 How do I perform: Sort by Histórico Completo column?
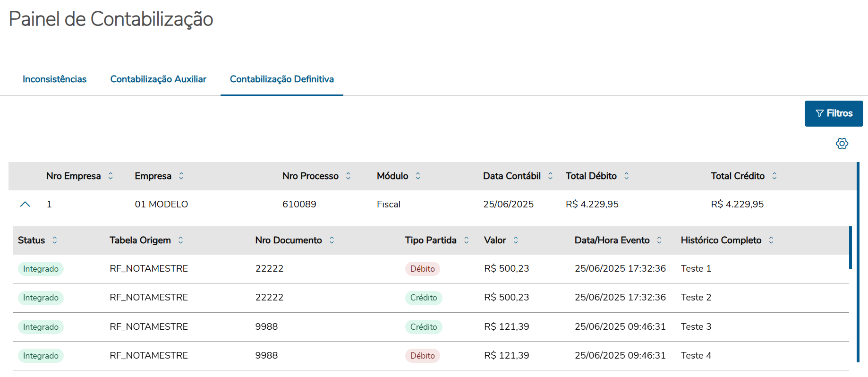click(772, 240)
